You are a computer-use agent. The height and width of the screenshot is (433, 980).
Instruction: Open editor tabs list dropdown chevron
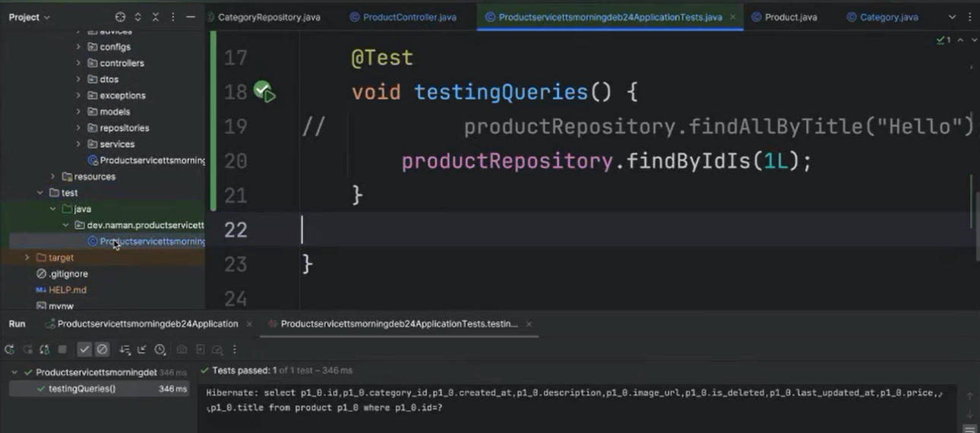pos(952,17)
